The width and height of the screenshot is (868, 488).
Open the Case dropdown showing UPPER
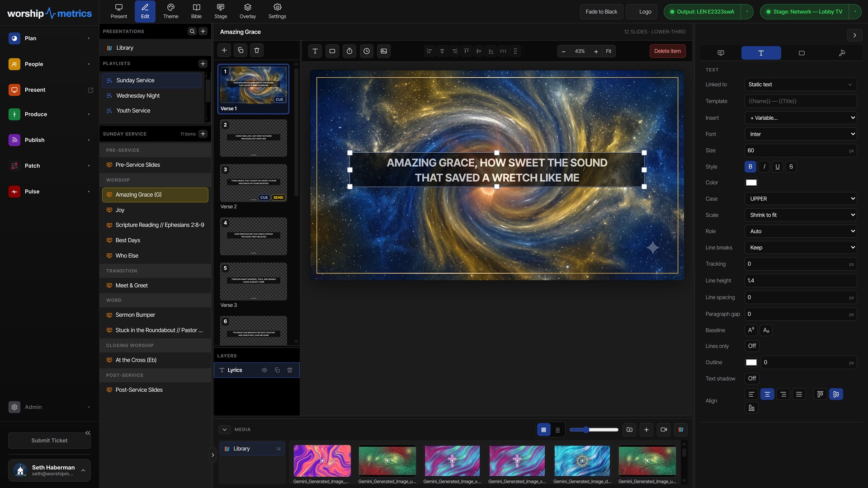801,199
